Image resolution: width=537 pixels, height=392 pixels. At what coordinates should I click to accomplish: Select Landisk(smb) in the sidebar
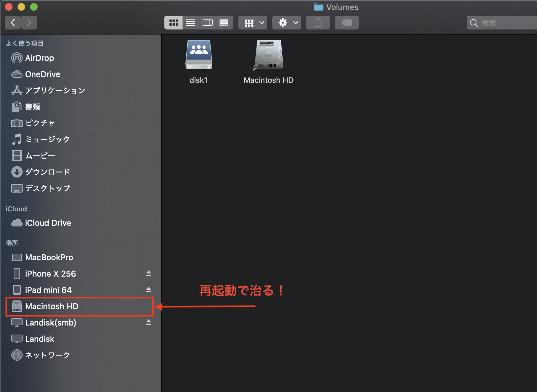[x=81, y=323]
